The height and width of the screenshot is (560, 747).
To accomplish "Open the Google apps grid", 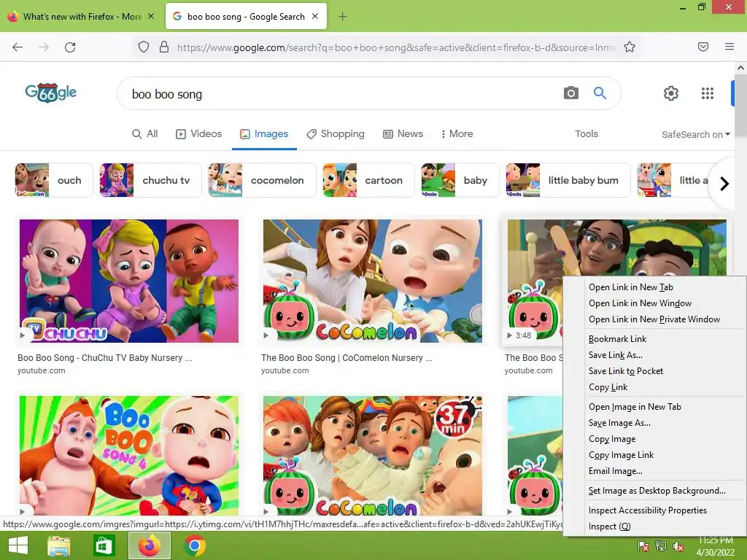I will click(708, 93).
